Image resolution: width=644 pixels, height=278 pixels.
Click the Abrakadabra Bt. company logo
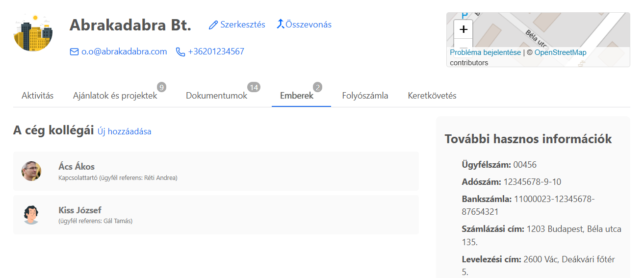click(x=33, y=33)
